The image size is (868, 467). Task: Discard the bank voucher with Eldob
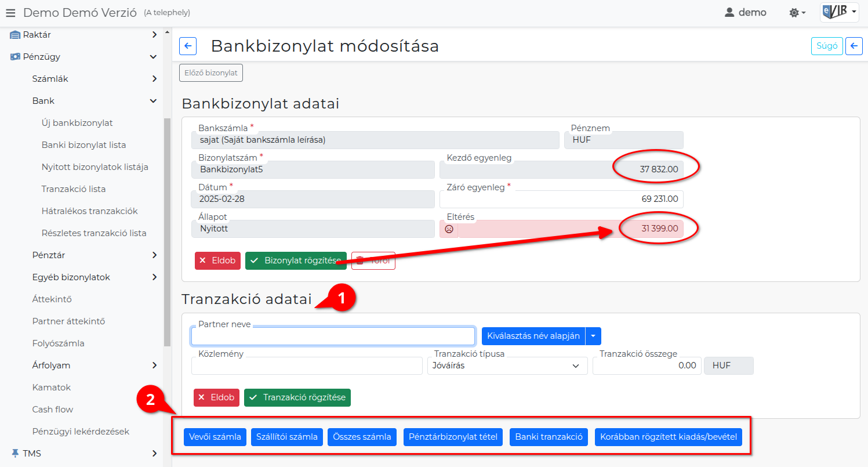coord(217,260)
